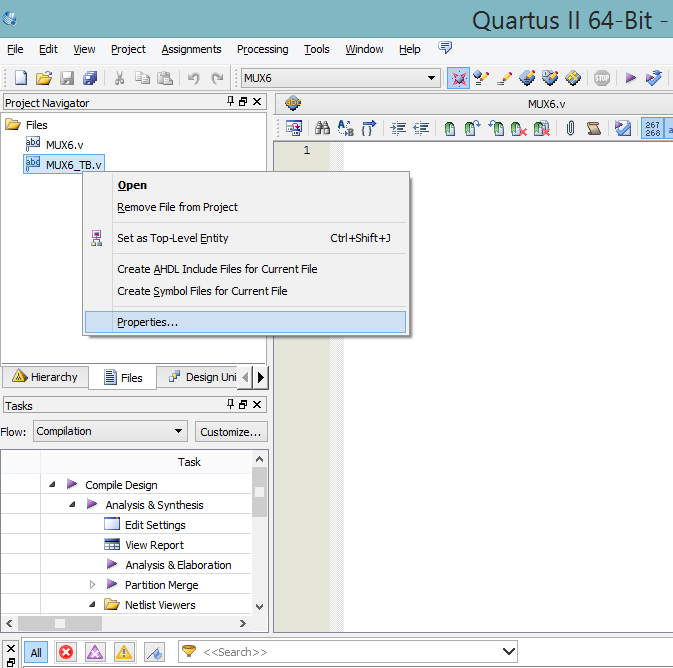
Task: Click the Tasks list vertical scrollbar down arrow
Action: click(259, 606)
